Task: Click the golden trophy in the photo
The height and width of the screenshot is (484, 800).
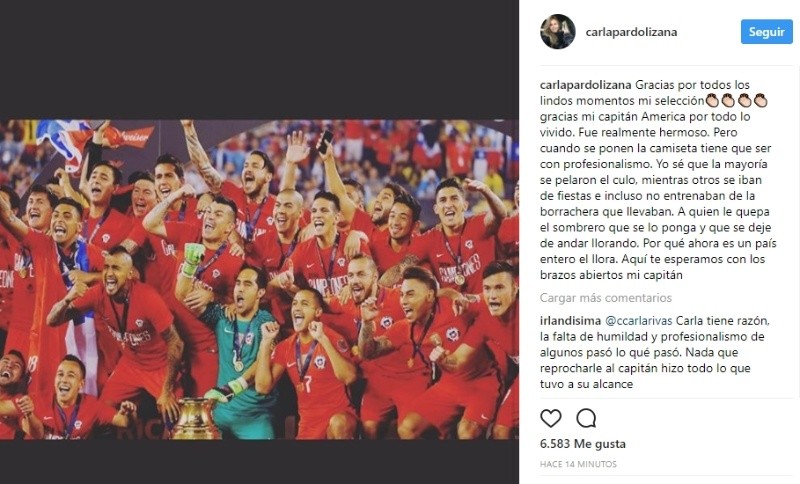Action: [x=196, y=418]
